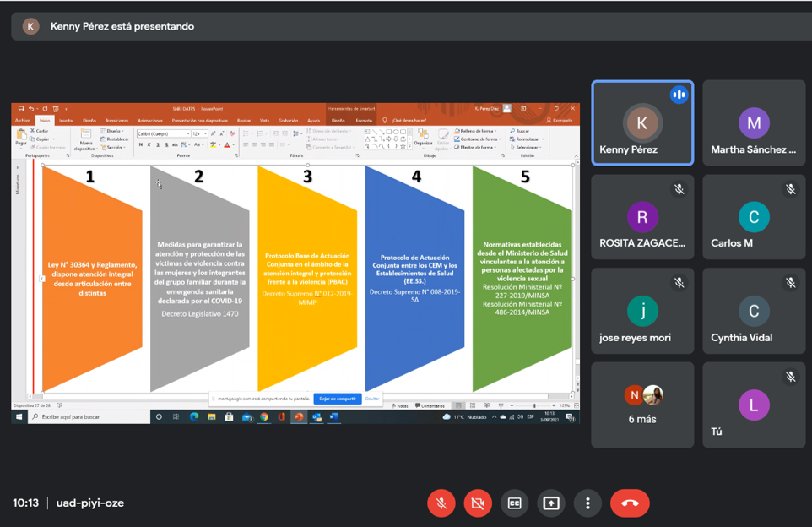Select Kenny Pérez's participant tile
Viewport: 812px width, 527px height.
click(x=642, y=123)
